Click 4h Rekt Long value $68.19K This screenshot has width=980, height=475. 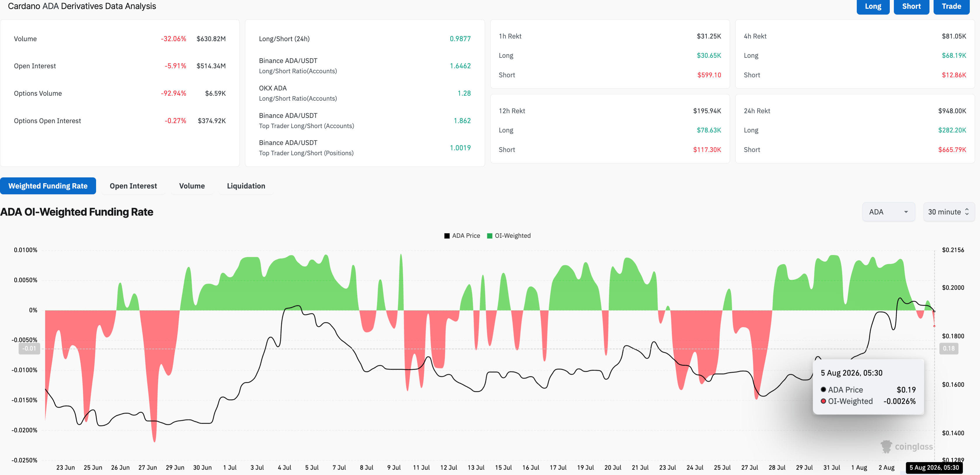954,55
